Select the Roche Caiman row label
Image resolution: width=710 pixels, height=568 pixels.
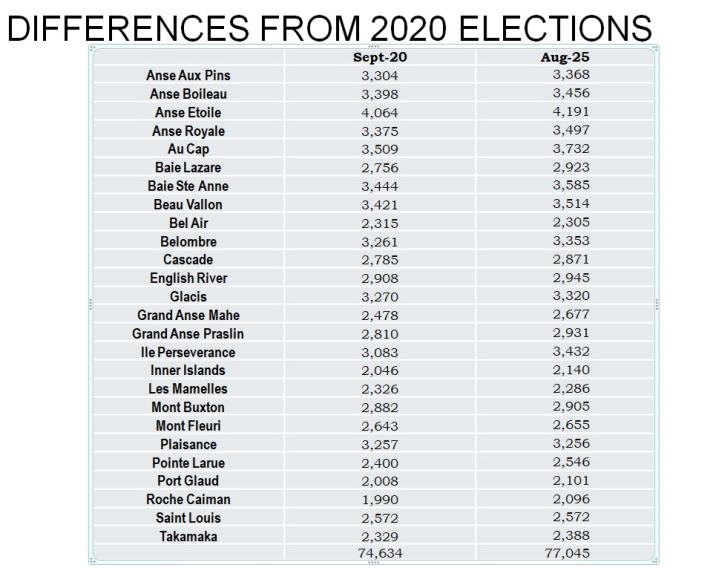188,499
